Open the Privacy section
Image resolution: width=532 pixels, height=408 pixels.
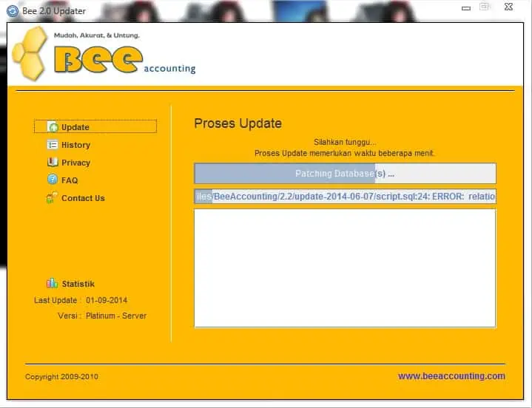pos(75,163)
